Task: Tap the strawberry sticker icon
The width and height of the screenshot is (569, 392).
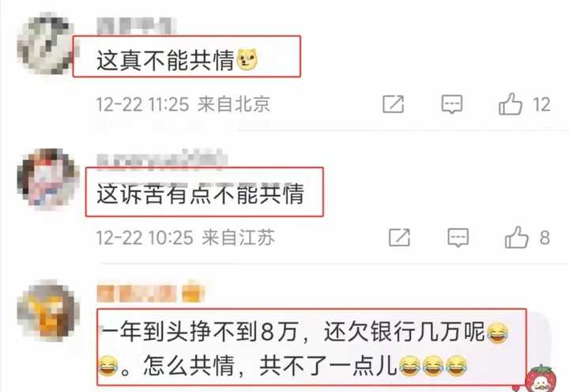Action: tap(541, 379)
